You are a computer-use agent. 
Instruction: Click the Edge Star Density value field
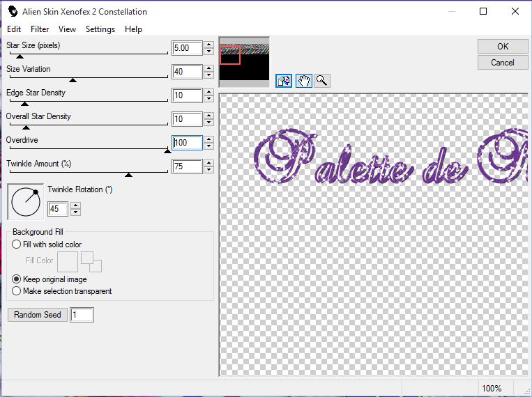(187, 95)
